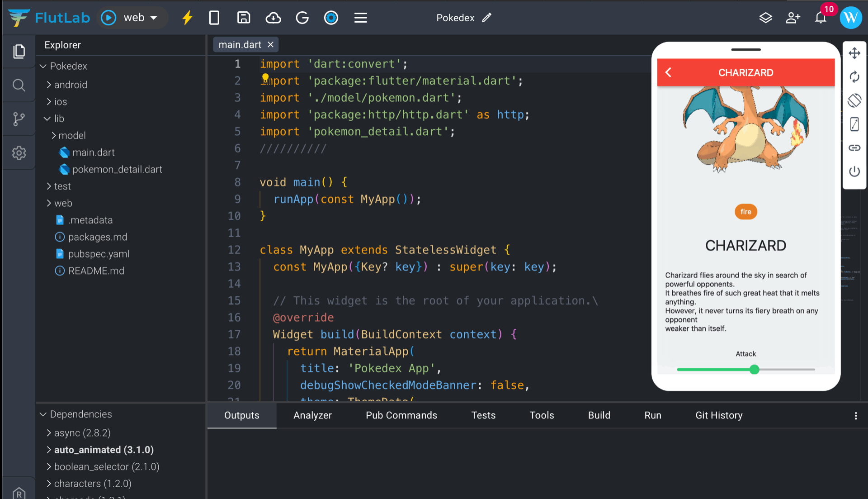Click the save project icon
The width and height of the screenshot is (868, 499).
[244, 18]
